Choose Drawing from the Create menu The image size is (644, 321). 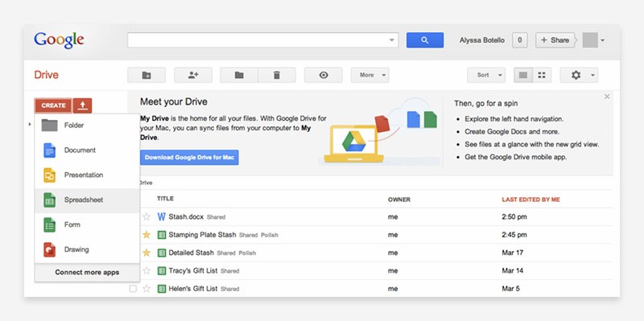click(87, 249)
